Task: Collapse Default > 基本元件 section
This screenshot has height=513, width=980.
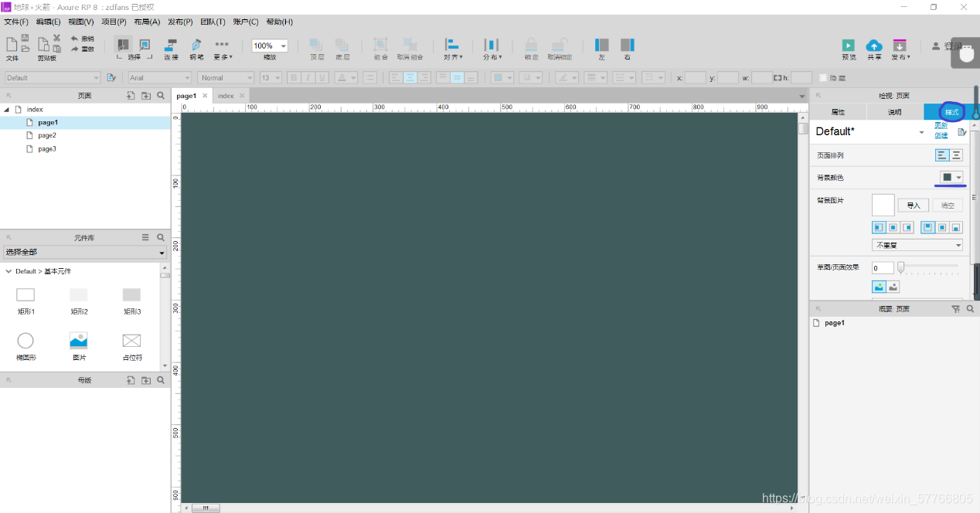Action: coord(8,271)
